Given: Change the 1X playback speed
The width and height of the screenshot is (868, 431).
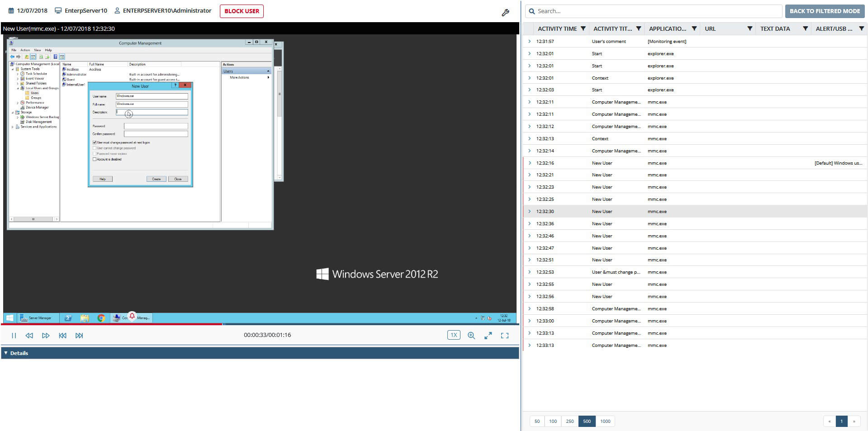Looking at the screenshot, I should (454, 335).
